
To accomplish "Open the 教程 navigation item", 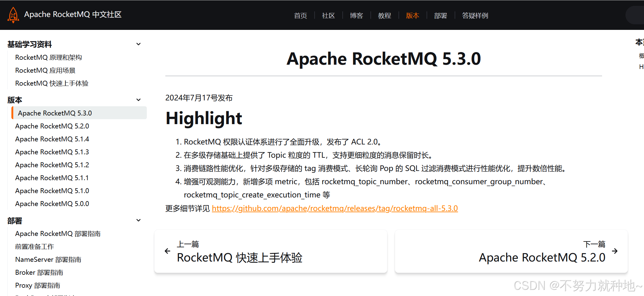I will [x=384, y=15].
